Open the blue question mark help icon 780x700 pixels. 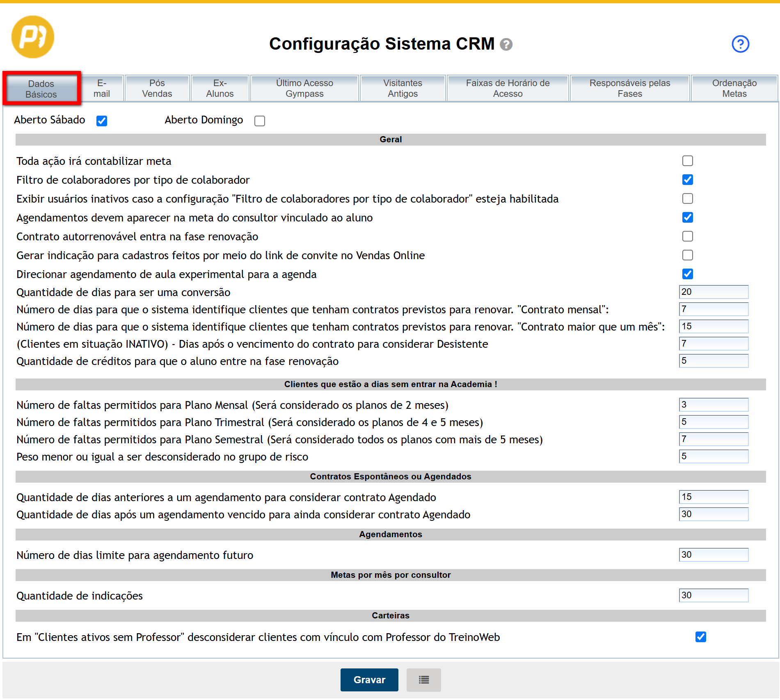point(740,44)
